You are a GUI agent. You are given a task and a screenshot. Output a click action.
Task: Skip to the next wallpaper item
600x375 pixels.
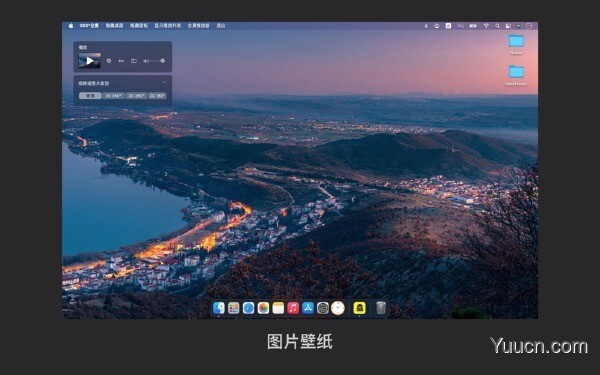tap(121, 61)
